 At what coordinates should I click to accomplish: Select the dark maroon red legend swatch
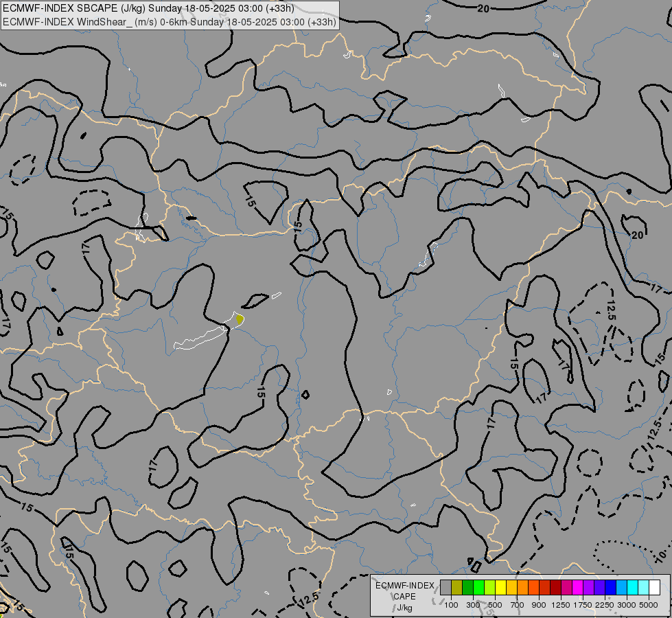coord(556,587)
